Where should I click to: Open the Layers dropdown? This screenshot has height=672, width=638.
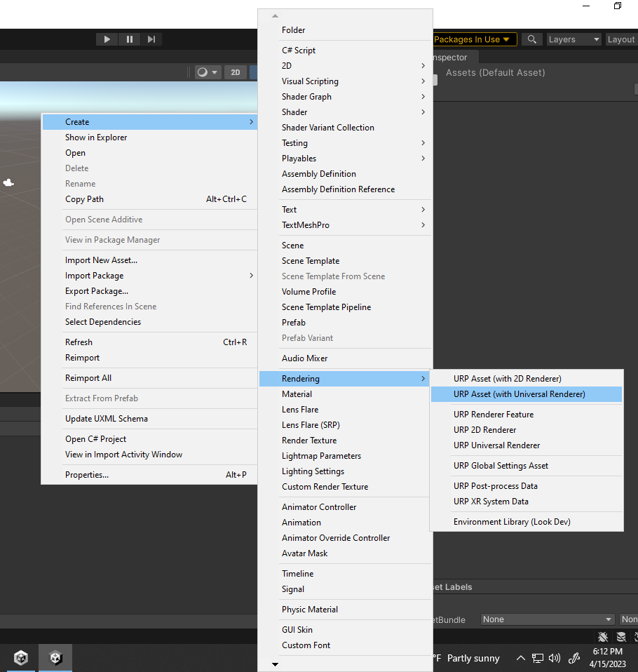pos(573,39)
